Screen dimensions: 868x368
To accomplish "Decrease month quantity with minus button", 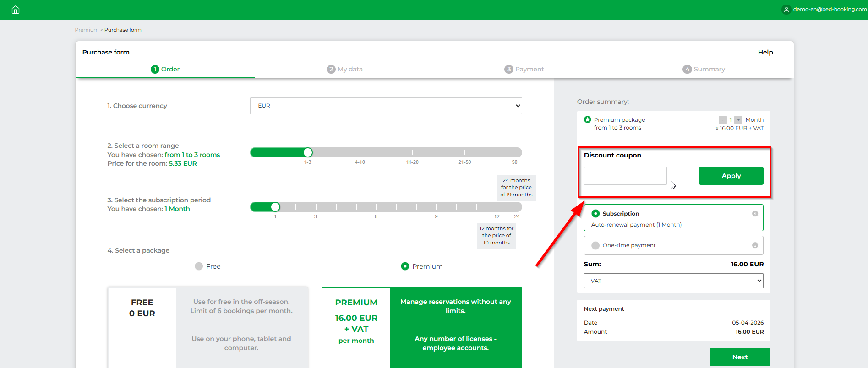I will [x=722, y=120].
